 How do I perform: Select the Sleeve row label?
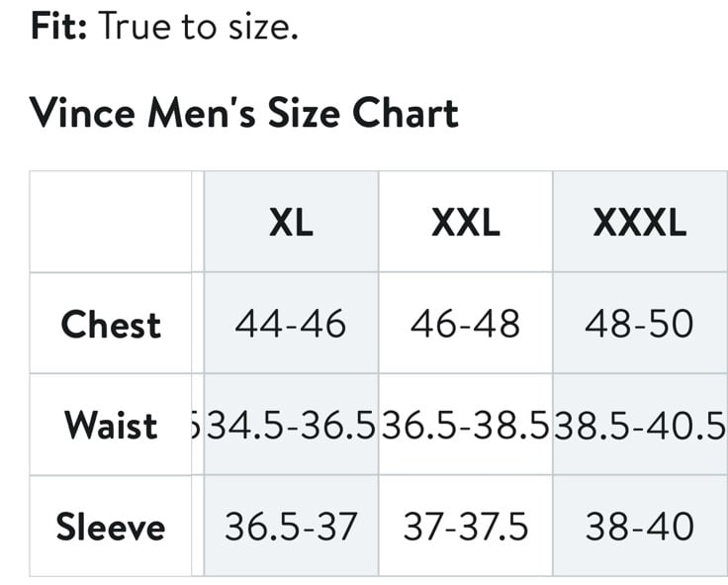point(111,527)
